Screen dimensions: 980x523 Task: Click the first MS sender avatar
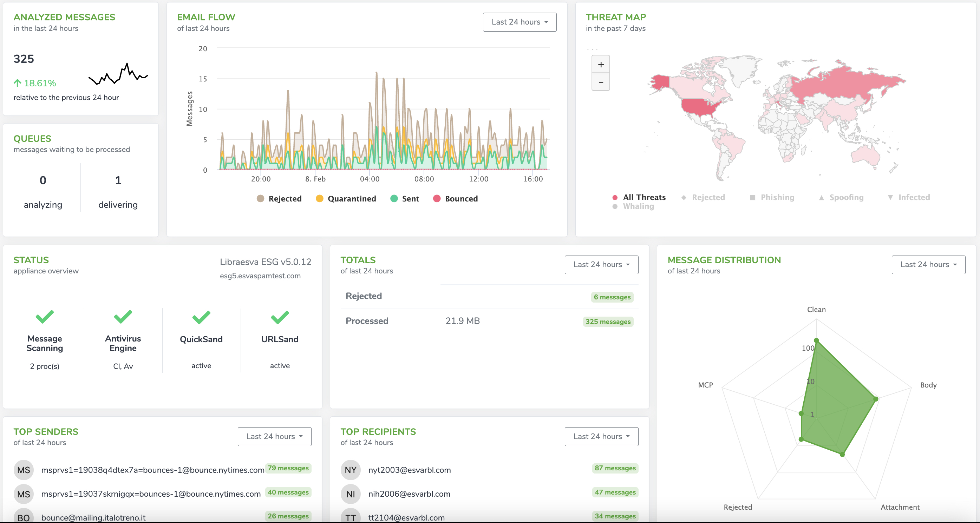pyautogui.click(x=24, y=470)
